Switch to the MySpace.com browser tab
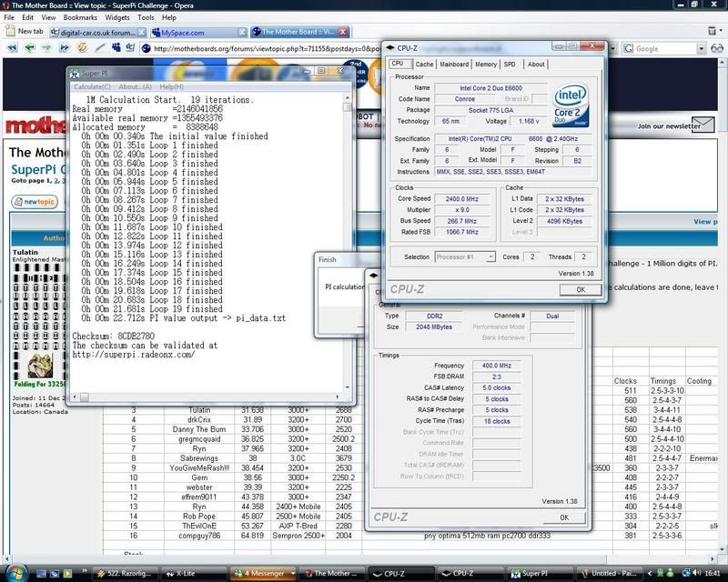The height and width of the screenshot is (582, 728). (x=198, y=32)
